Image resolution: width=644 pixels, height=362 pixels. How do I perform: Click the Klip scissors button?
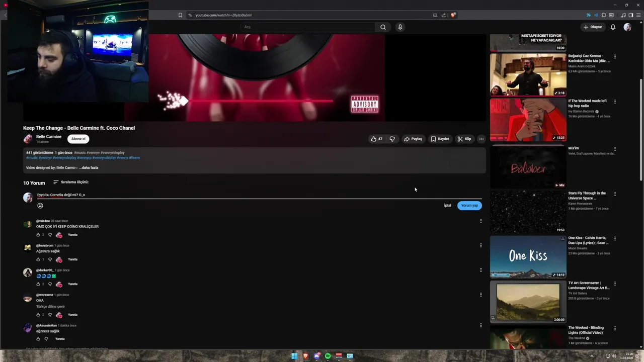coord(464,139)
